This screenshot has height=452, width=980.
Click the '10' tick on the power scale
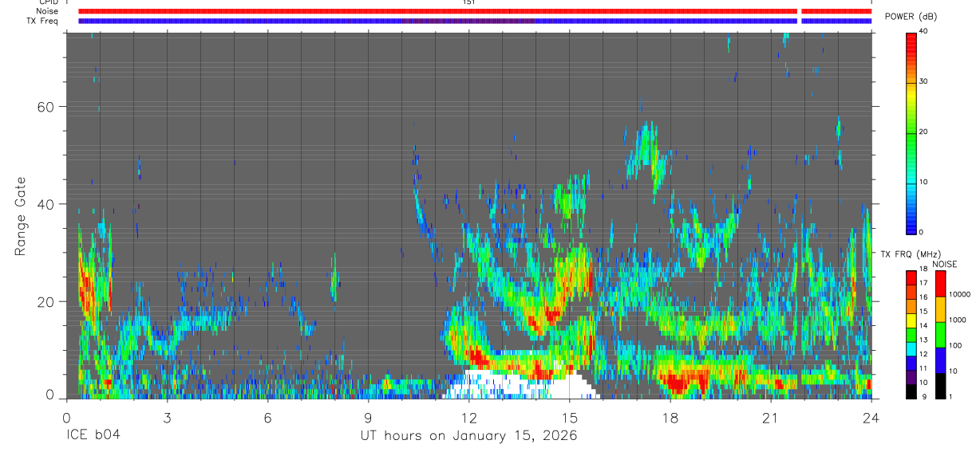point(924,183)
